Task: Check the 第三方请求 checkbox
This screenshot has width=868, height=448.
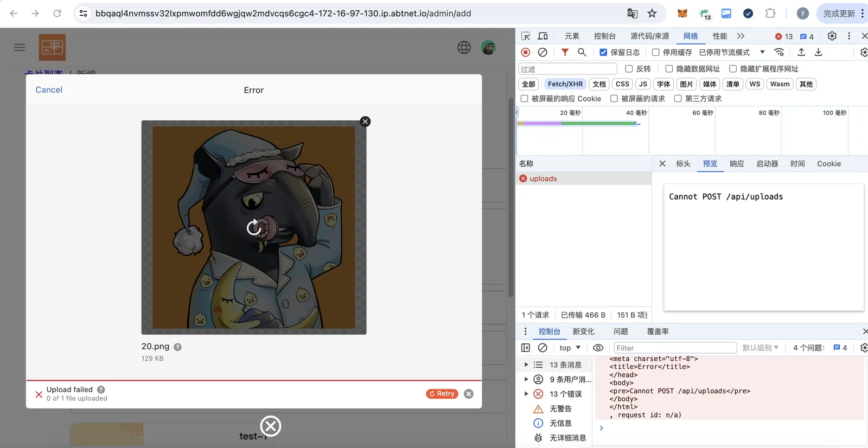Action: pos(678,99)
